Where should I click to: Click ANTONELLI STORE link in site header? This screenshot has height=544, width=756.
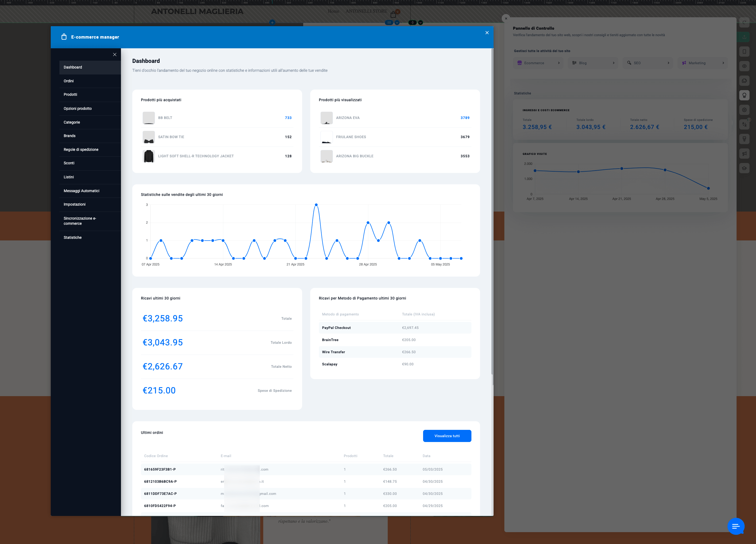pyautogui.click(x=366, y=11)
